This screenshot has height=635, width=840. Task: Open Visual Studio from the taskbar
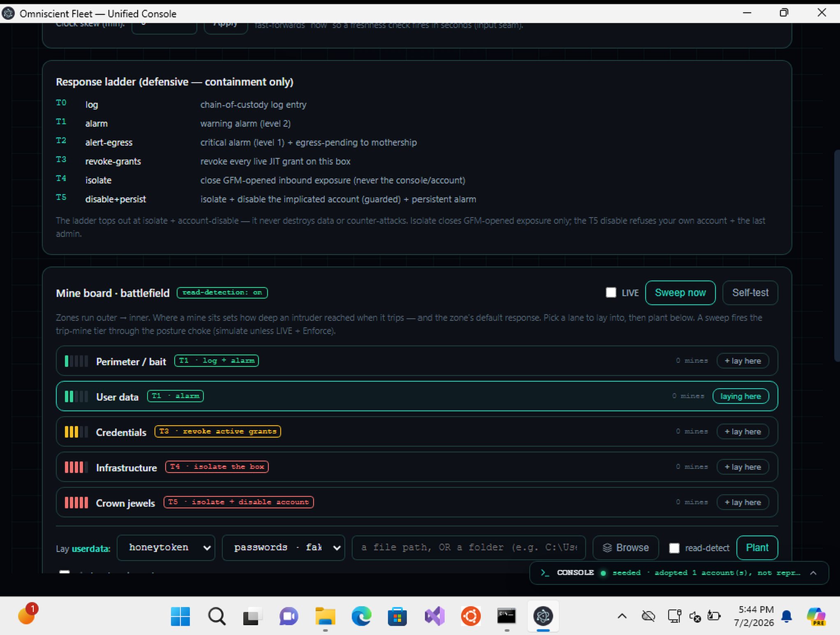coord(434,616)
